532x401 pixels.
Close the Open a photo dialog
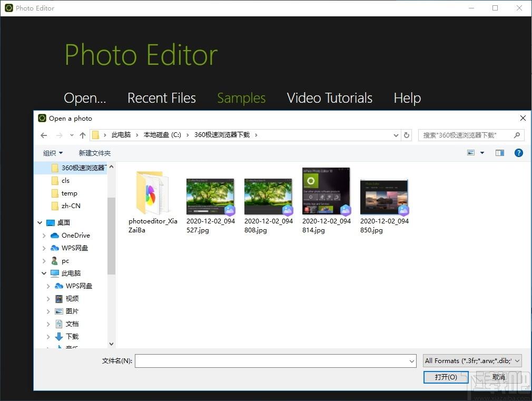(x=523, y=118)
